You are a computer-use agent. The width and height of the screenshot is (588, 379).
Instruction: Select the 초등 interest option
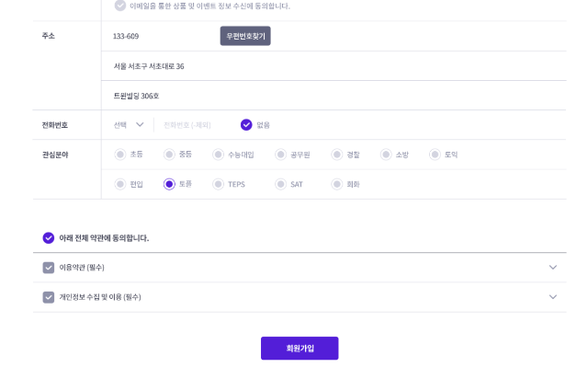point(120,155)
